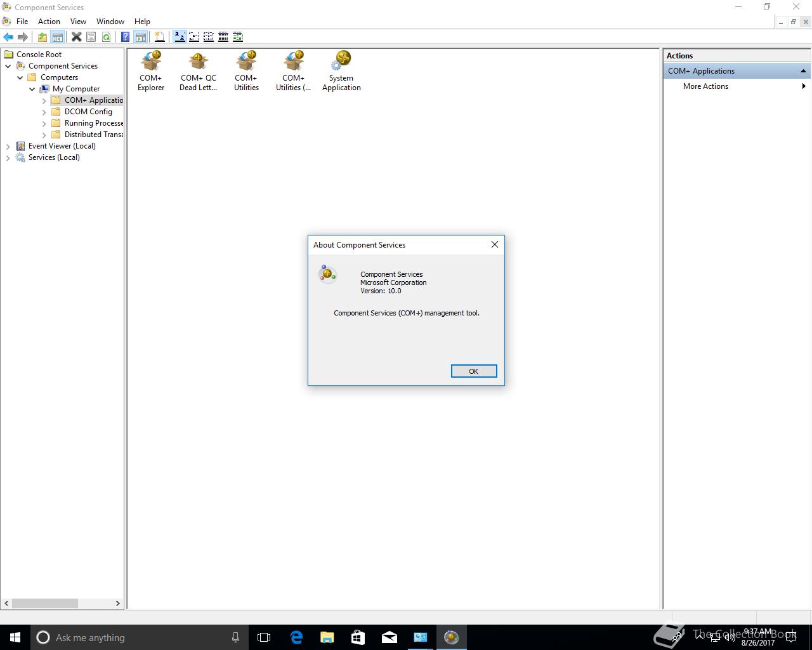Go up one level using toolbar folder icon
This screenshot has width=812, height=650.
point(43,37)
